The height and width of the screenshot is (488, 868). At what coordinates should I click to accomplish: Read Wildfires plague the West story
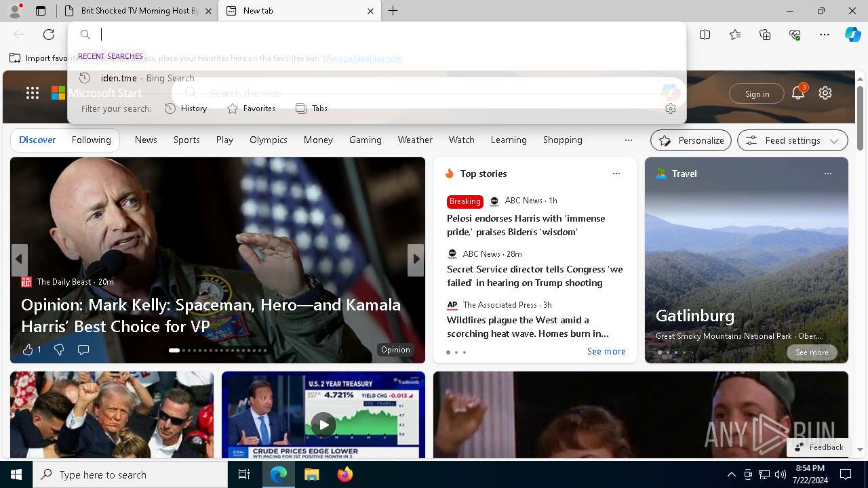tap(528, 327)
